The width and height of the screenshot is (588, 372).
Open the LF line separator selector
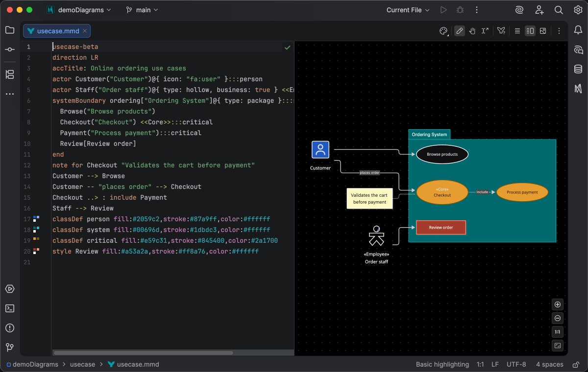point(495,364)
